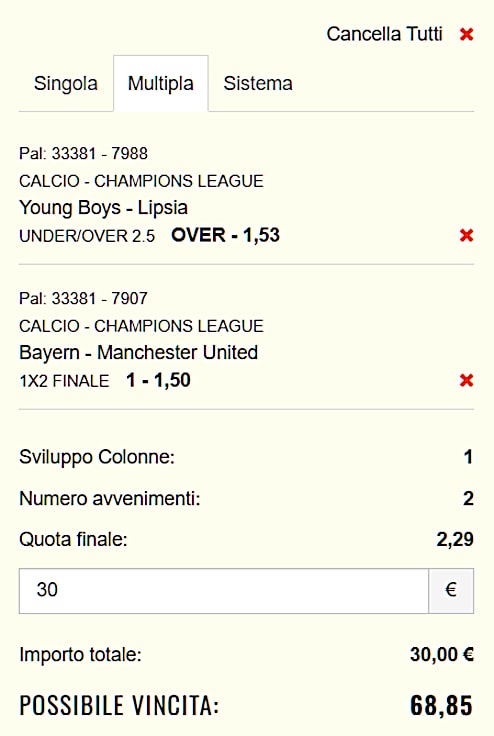Click the OVER - 1,53 selection
The width and height of the screenshot is (494, 736).
pyautogui.click(x=225, y=235)
